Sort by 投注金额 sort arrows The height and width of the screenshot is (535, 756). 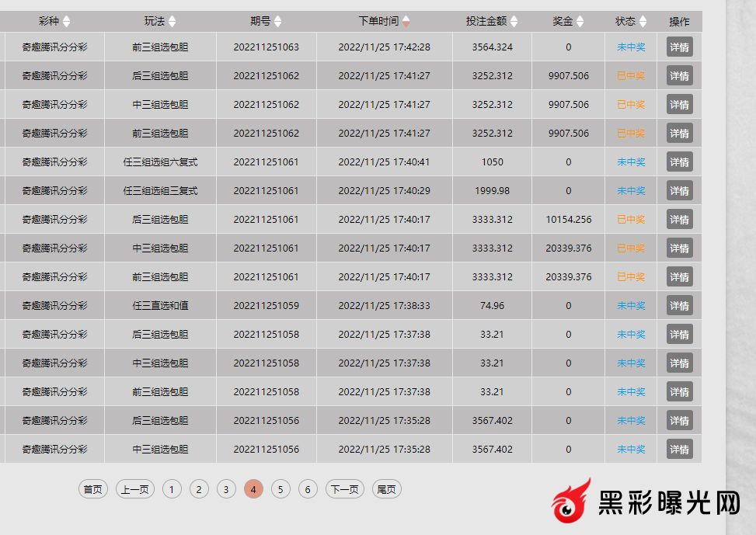[514, 22]
